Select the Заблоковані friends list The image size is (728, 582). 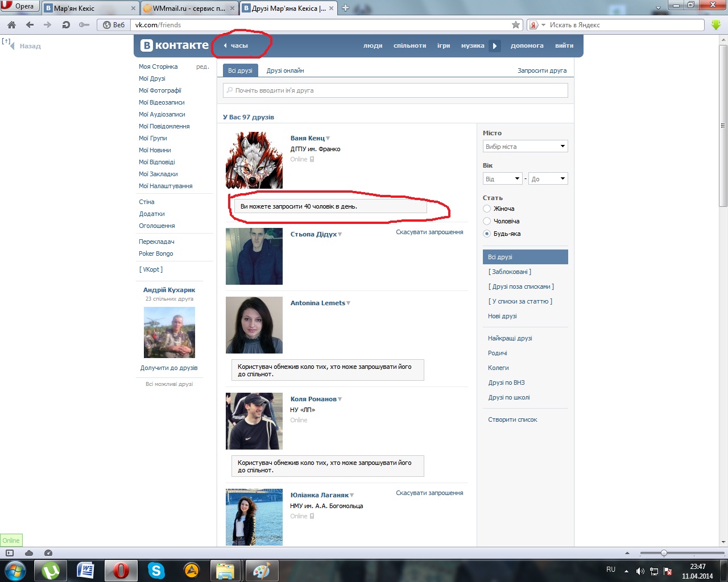tap(510, 272)
